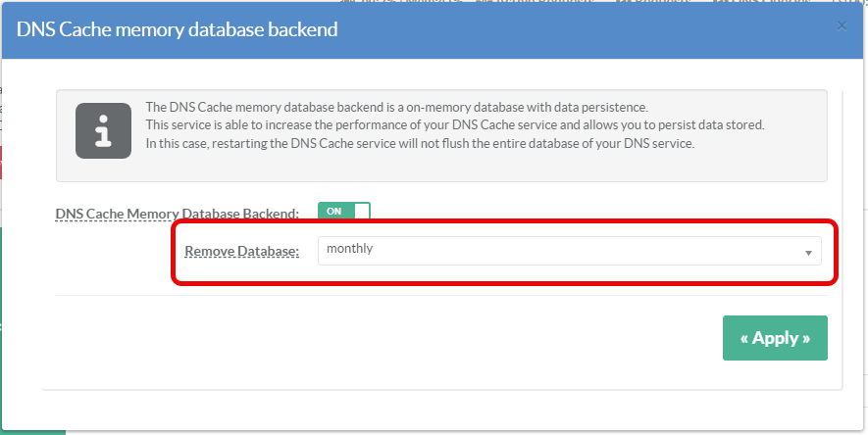Image resolution: width=868 pixels, height=435 pixels.
Task: Click the first line of the info description
Action: 396,107
